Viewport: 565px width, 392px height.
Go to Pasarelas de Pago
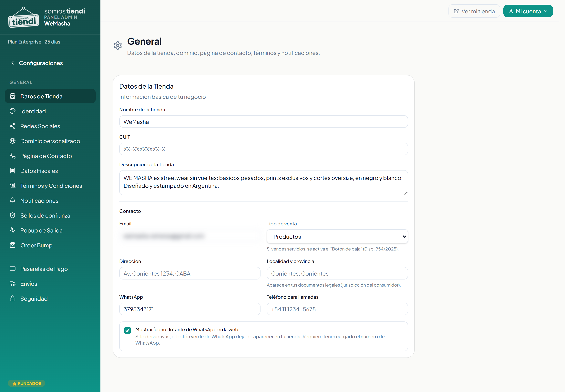click(x=50, y=269)
